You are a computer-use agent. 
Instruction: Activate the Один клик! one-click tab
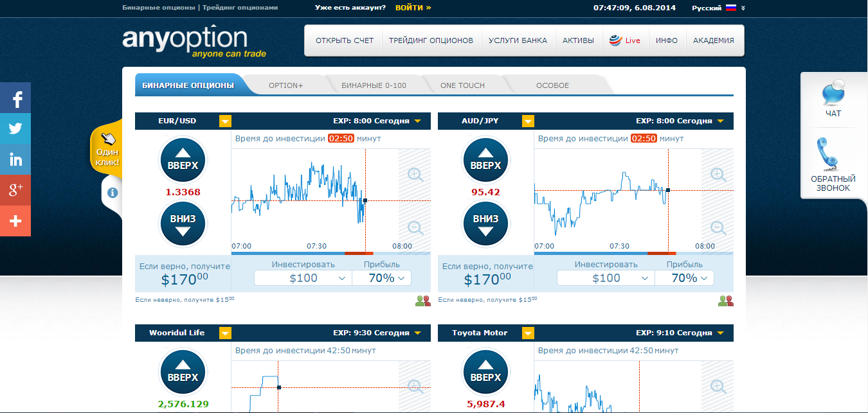(107, 147)
